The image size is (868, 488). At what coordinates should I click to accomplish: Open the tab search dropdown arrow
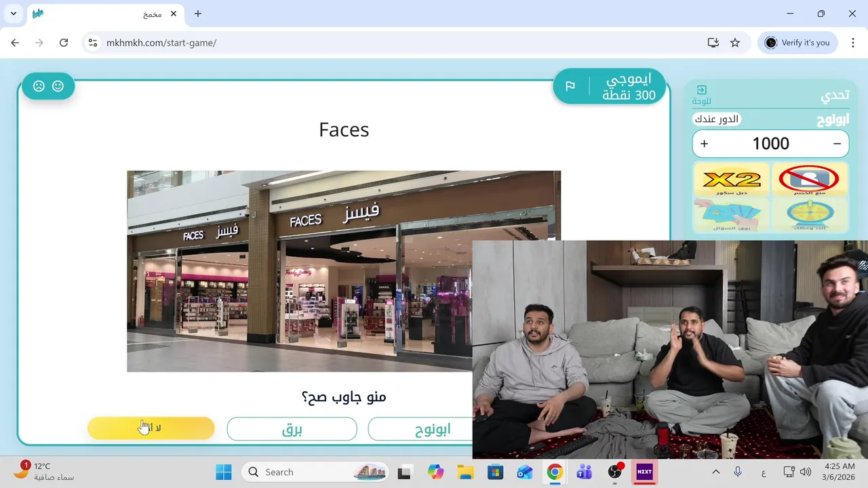click(14, 14)
